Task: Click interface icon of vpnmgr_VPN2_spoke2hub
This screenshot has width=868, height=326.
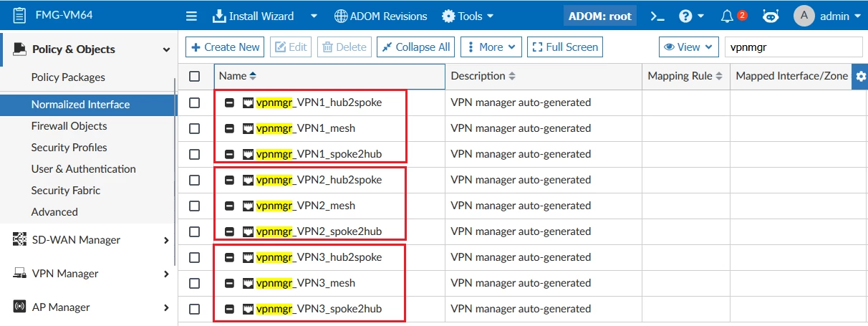Action: (x=249, y=231)
